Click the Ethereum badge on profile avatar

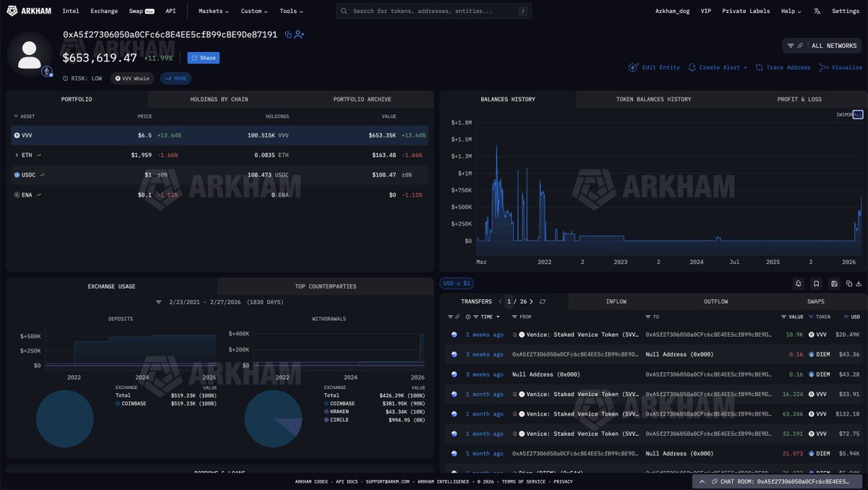coord(47,71)
